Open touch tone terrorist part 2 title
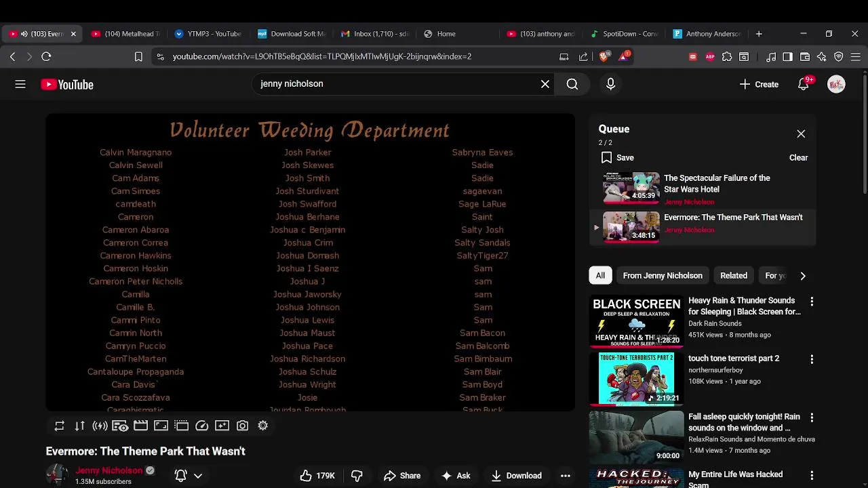The image size is (868, 488). tap(734, 359)
